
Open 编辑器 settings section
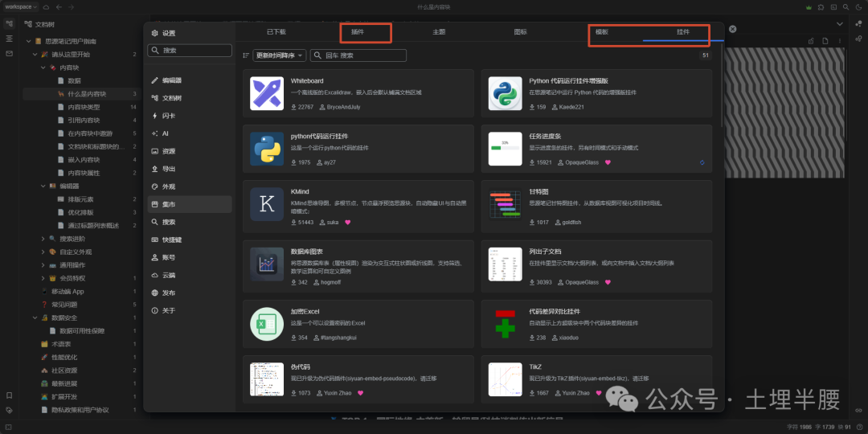[190, 80]
